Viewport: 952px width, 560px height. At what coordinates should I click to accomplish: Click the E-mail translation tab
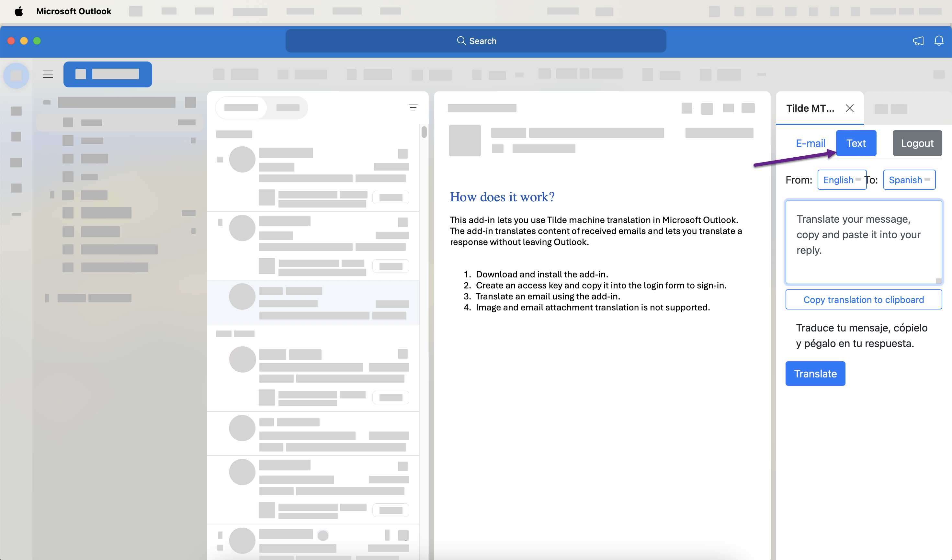point(811,143)
